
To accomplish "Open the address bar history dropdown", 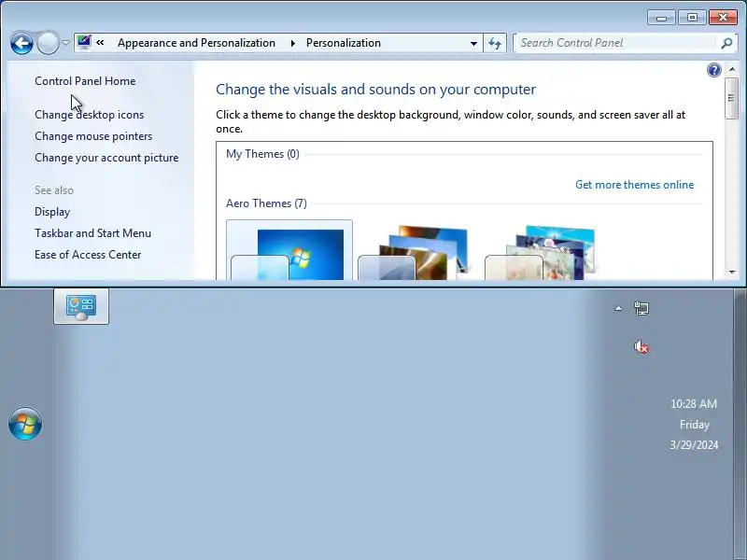I will (473, 43).
